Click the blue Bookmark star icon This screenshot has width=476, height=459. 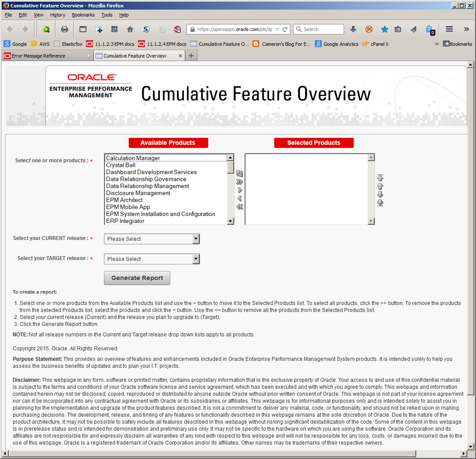(384, 29)
